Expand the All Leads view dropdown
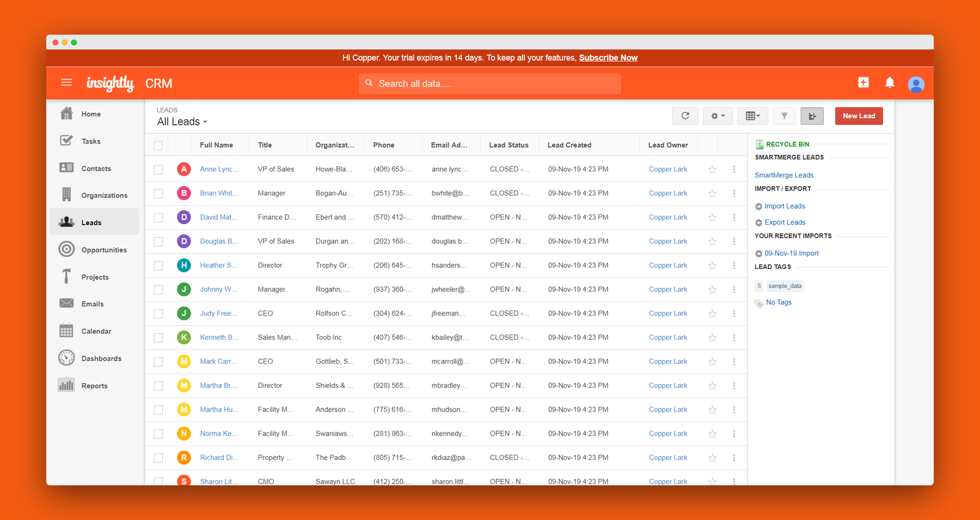The width and height of the screenshot is (980, 520). tap(183, 121)
